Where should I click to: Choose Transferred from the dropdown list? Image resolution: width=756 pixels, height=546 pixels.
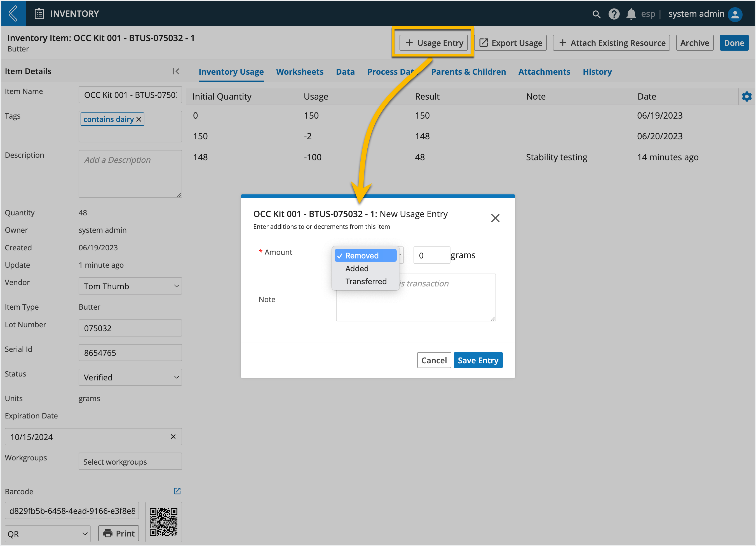tap(366, 282)
